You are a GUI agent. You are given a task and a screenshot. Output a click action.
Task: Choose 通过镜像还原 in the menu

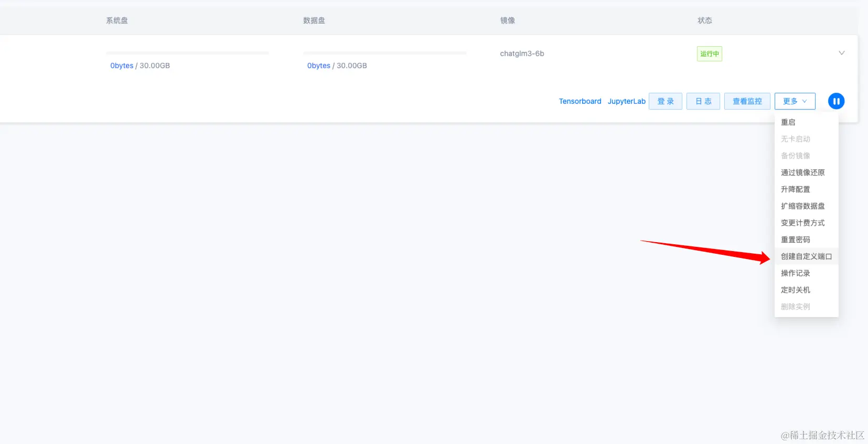pos(807,172)
